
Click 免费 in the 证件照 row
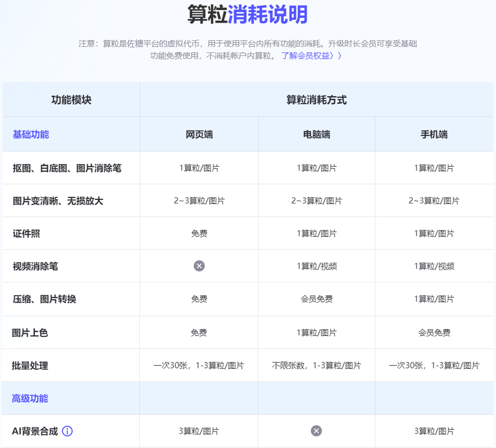(x=199, y=234)
